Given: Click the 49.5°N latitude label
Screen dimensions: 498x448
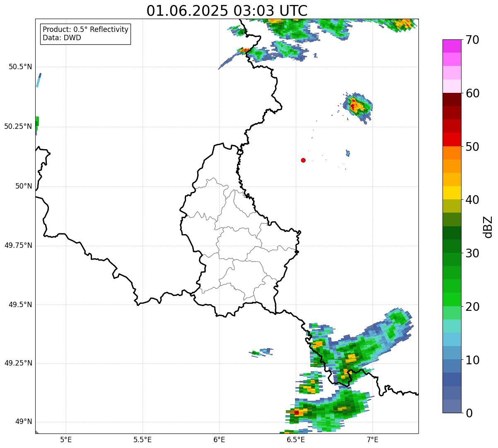Looking at the screenshot, I should (x=20, y=305).
